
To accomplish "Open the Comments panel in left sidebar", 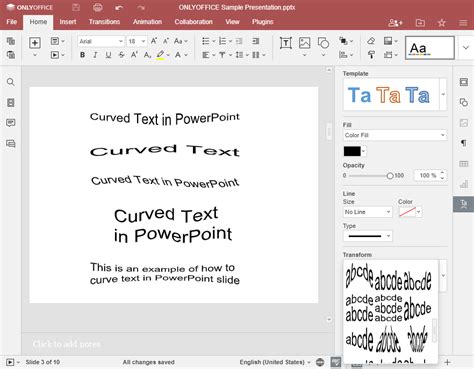I will pos(11,123).
